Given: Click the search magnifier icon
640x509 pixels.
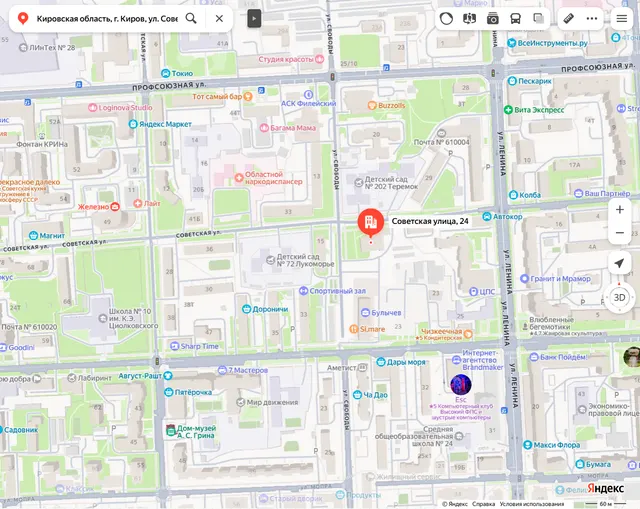Looking at the screenshot, I should point(191,18).
